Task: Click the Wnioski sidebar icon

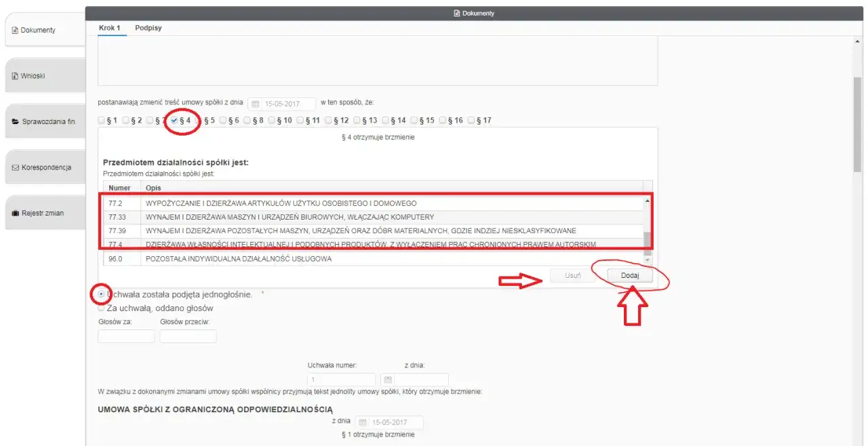Action: pos(15,75)
